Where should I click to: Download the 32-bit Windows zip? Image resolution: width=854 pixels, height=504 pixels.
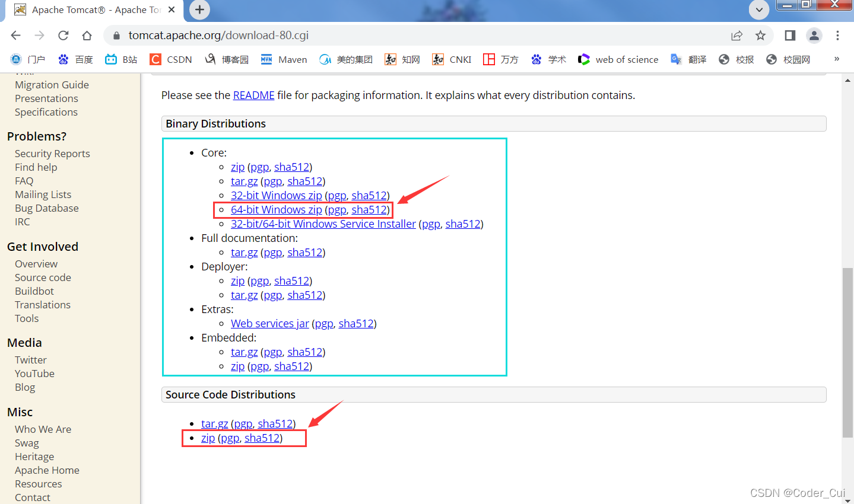point(276,195)
